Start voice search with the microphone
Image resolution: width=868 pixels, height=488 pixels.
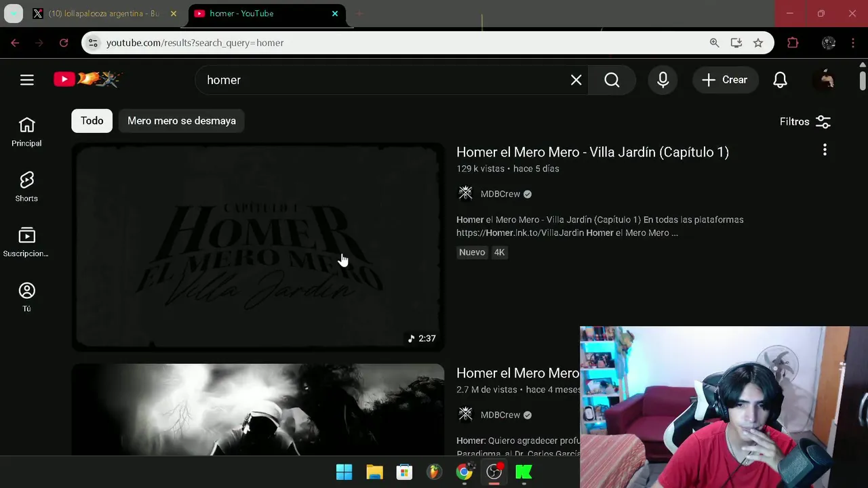tap(663, 80)
